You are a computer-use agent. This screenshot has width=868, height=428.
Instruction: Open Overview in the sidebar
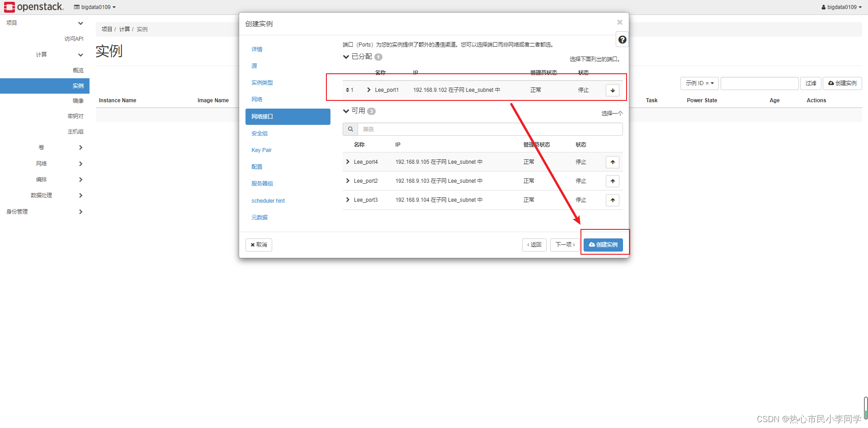point(78,71)
